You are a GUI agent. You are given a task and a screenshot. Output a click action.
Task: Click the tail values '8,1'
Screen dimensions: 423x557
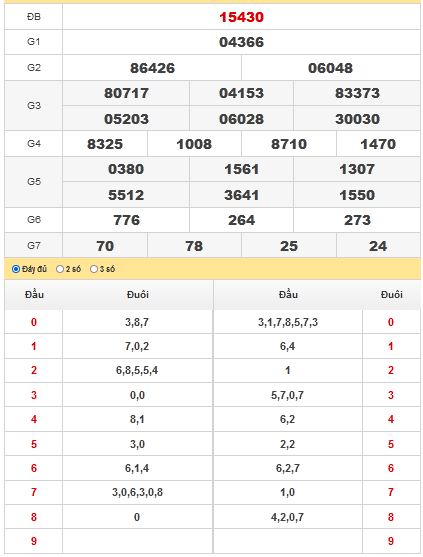click(137, 419)
